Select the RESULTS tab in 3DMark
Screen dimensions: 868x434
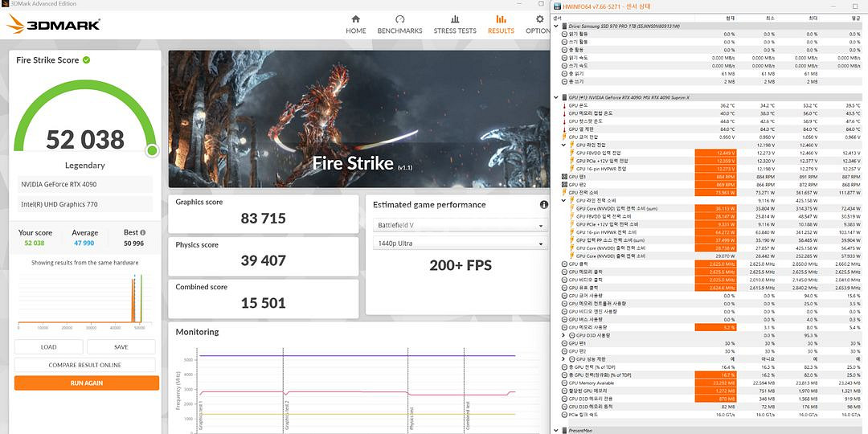pyautogui.click(x=501, y=25)
